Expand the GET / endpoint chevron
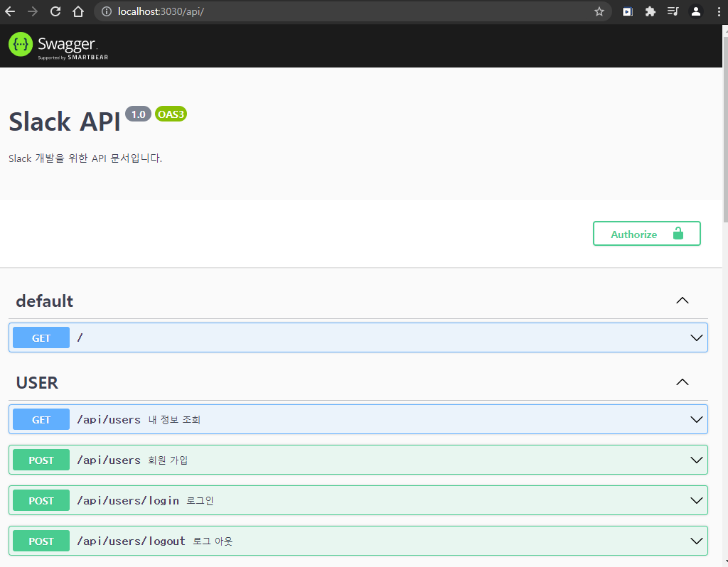 [696, 337]
